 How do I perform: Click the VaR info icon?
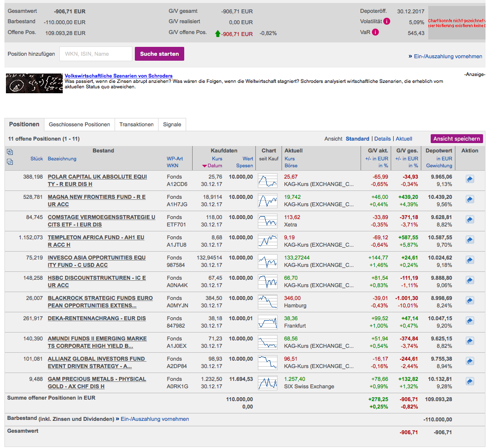375,32
